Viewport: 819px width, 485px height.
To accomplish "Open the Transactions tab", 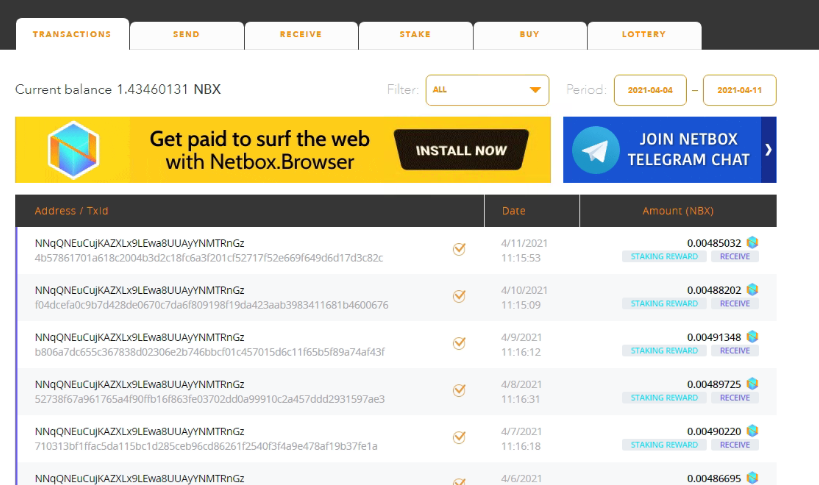I will (72, 34).
